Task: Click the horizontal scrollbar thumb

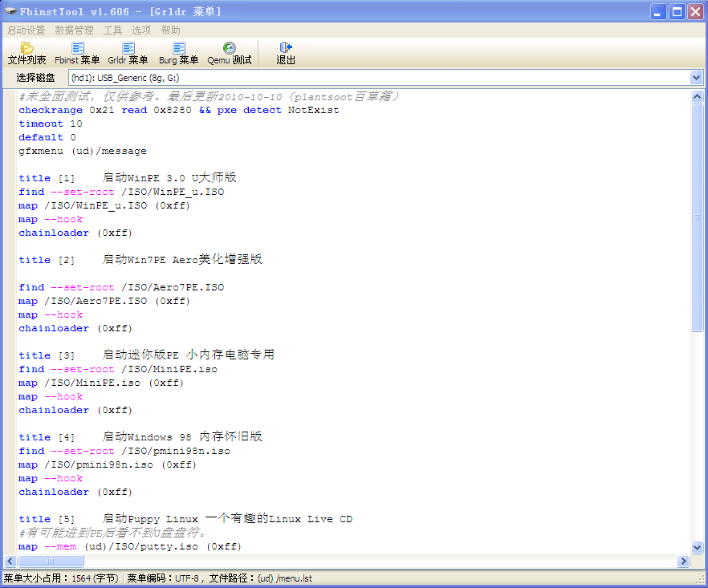Action: click(x=51, y=561)
